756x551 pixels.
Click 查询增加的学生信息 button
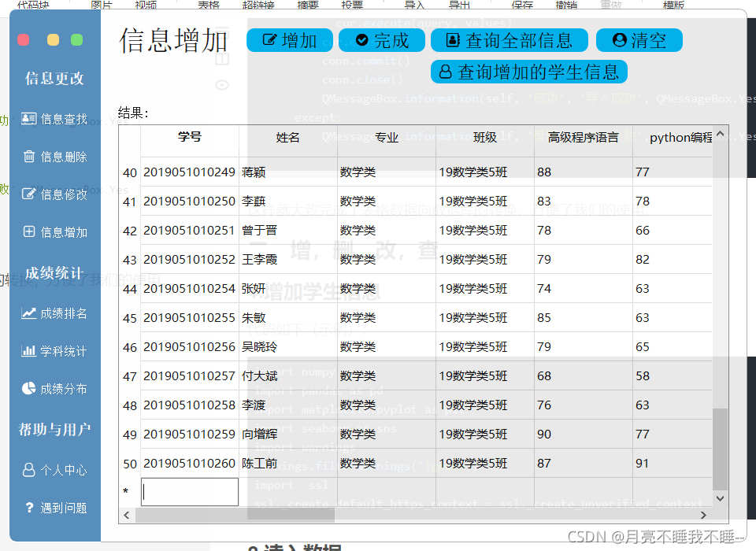coord(529,72)
